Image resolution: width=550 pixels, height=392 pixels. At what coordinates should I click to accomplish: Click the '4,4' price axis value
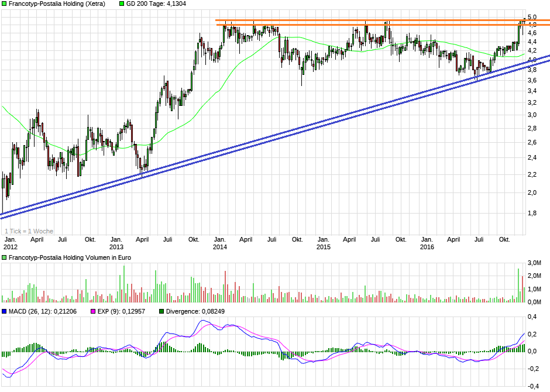[x=532, y=42]
